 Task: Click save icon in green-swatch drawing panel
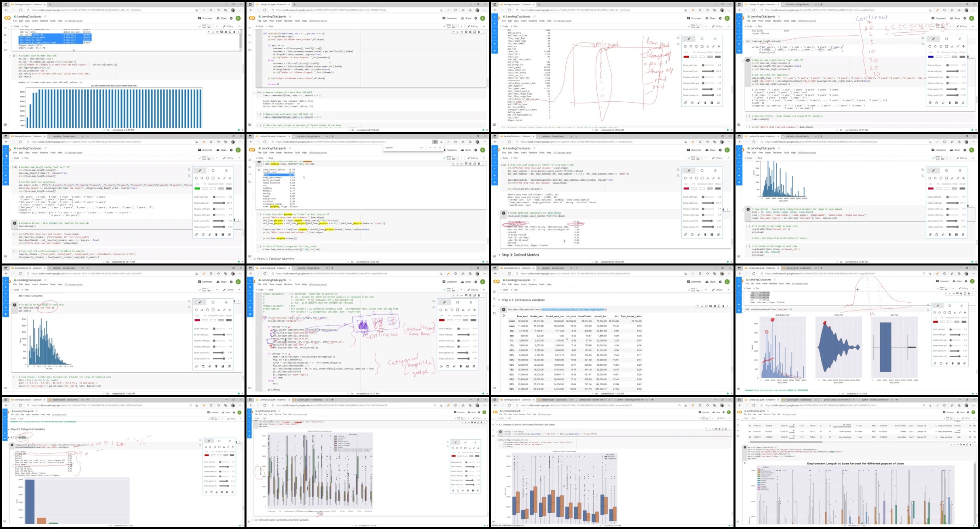pyautogui.click(x=223, y=234)
